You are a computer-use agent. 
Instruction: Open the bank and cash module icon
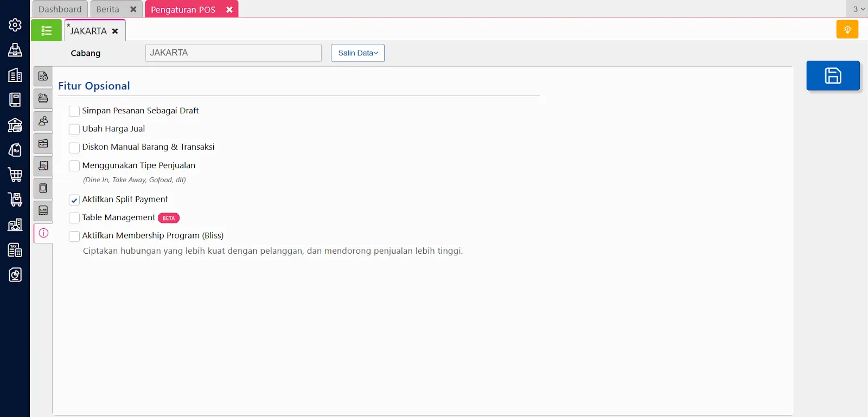[x=15, y=125]
